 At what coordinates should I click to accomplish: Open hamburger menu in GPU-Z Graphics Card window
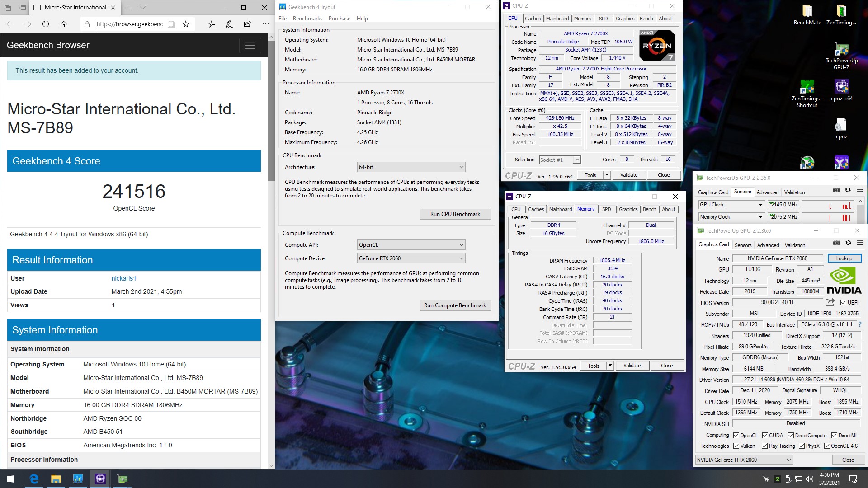tap(860, 243)
